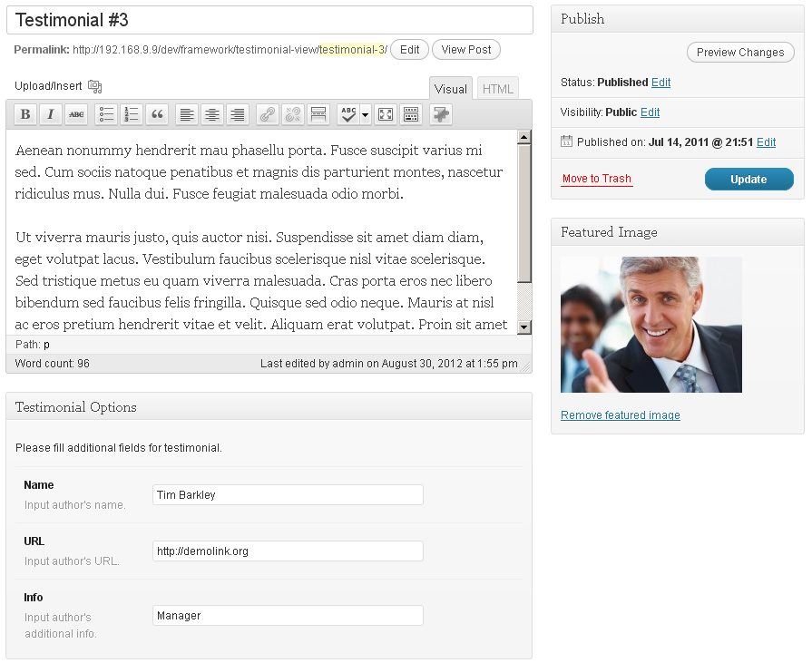812x663 pixels.
Task: Select the Visual editor tab
Action: [x=451, y=89]
